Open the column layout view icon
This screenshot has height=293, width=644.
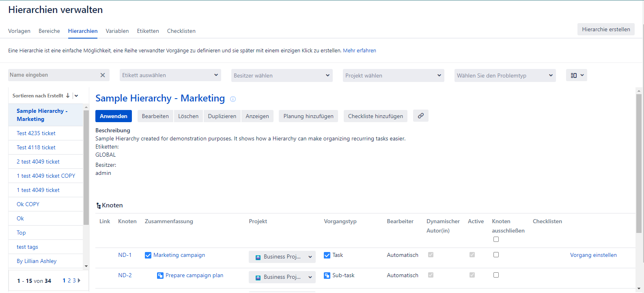click(x=576, y=75)
